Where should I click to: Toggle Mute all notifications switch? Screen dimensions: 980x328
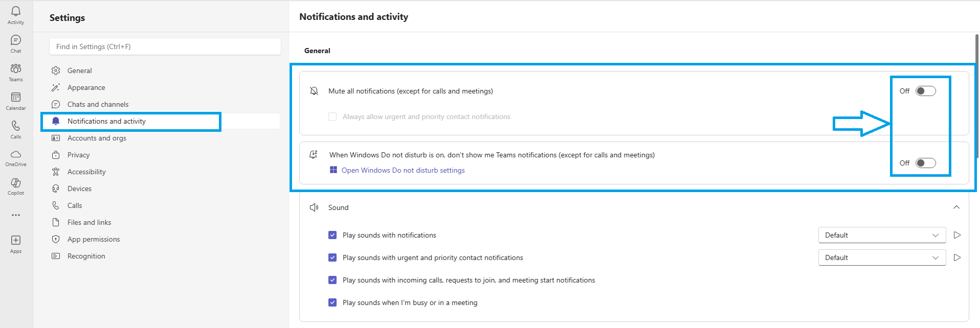[x=925, y=91]
